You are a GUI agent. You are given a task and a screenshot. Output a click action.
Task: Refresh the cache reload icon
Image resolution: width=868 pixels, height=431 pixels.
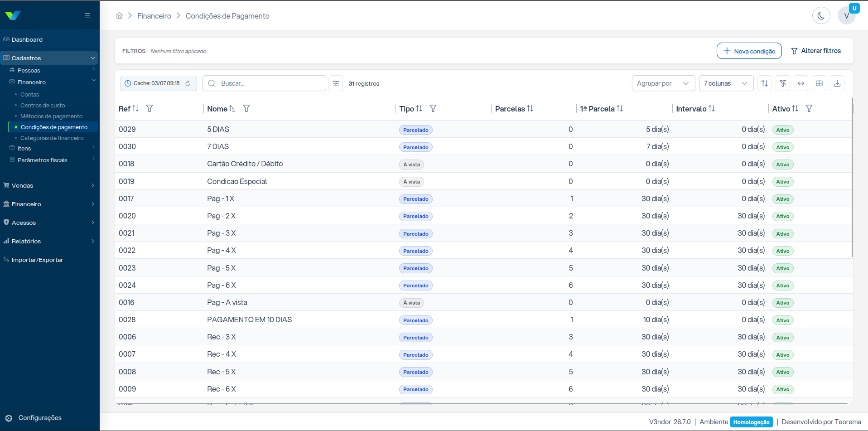click(x=188, y=83)
